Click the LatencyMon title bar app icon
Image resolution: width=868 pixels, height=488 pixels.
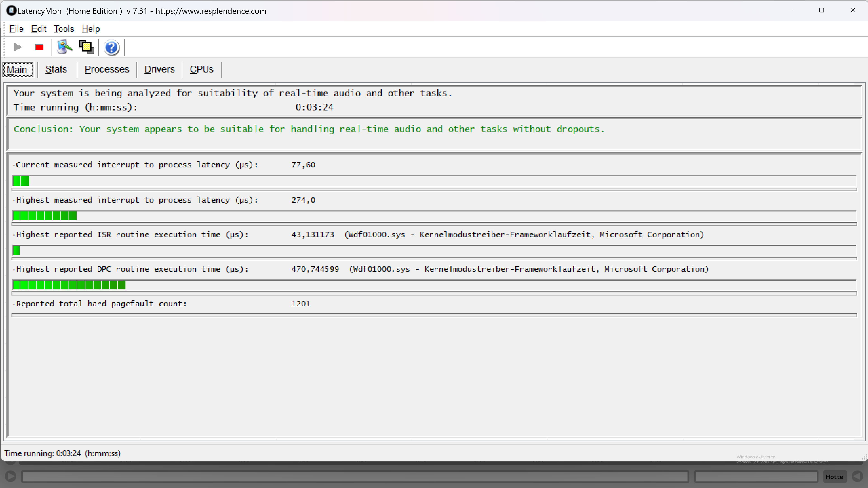point(11,11)
